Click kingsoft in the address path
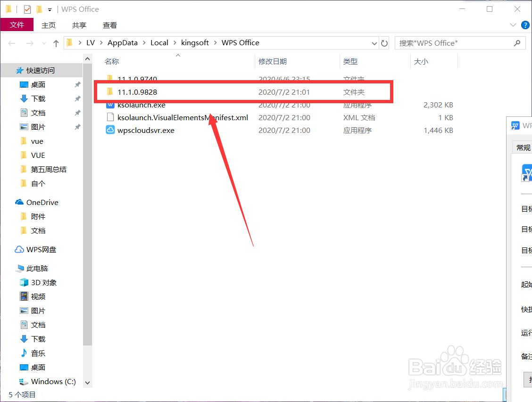This screenshot has height=402, width=532. click(x=195, y=43)
